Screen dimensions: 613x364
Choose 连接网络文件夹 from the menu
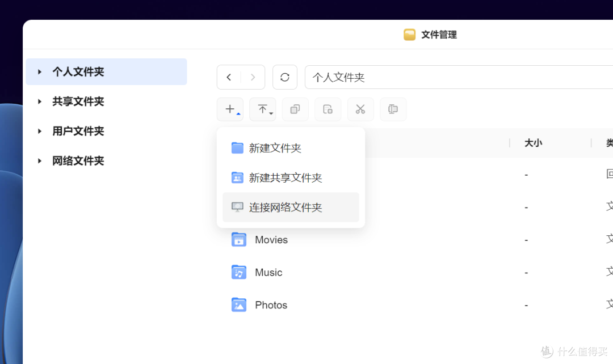(x=291, y=207)
